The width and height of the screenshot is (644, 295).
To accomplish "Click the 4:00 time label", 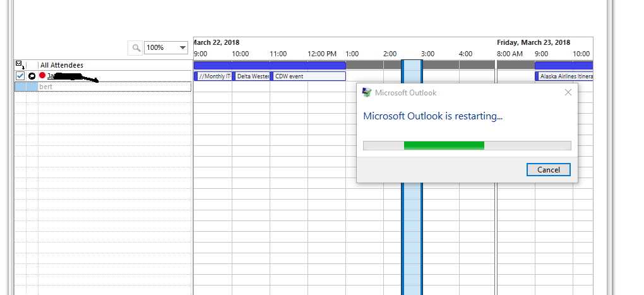I will [465, 54].
